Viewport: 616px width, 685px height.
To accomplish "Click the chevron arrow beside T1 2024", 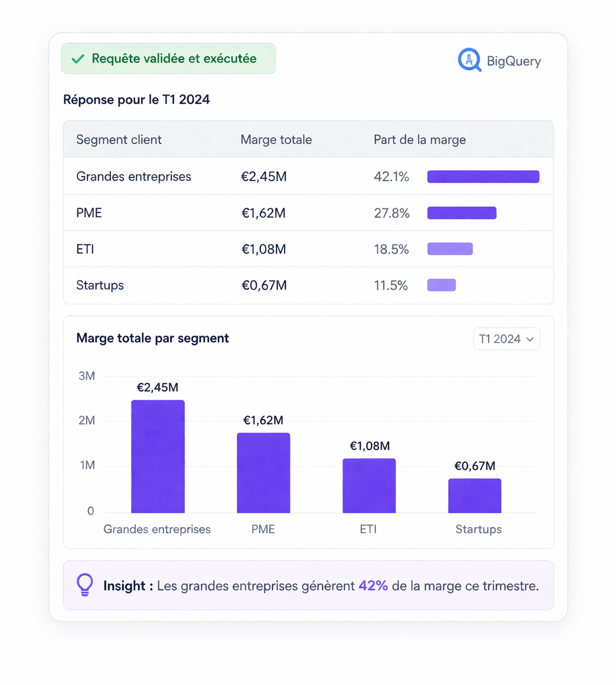I will (530, 340).
